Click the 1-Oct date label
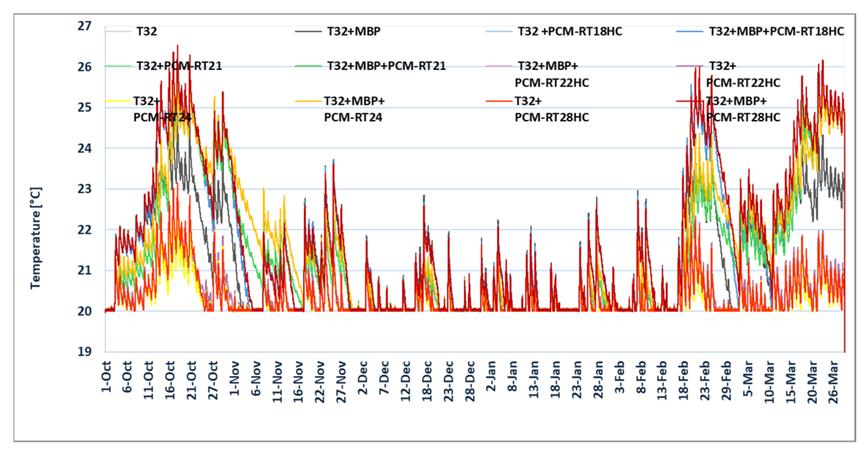The height and width of the screenshot is (454, 868). (x=106, y=376)
